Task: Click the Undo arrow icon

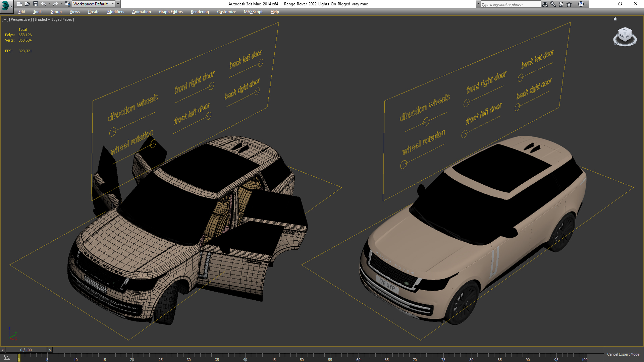Action: [43, 4]
